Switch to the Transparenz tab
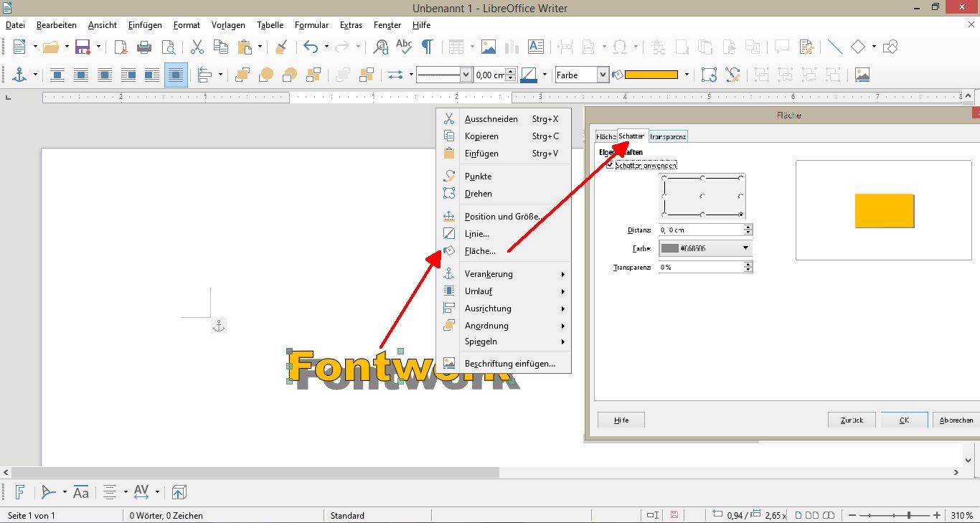Image resolution: width=980 pixels, height=523 pixels. click(668, 136)
